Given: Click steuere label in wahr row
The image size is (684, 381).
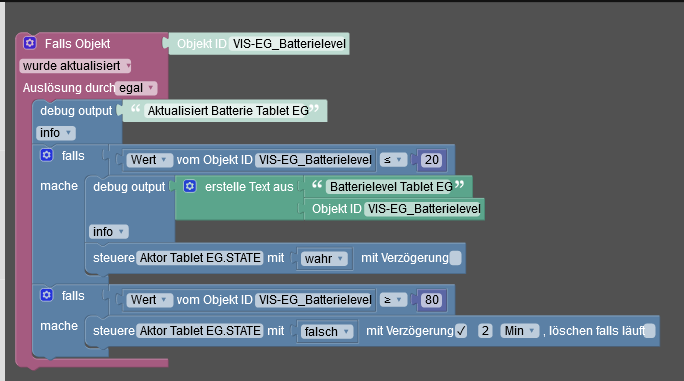Looking at the screenshot, I should tap(114, 258).
